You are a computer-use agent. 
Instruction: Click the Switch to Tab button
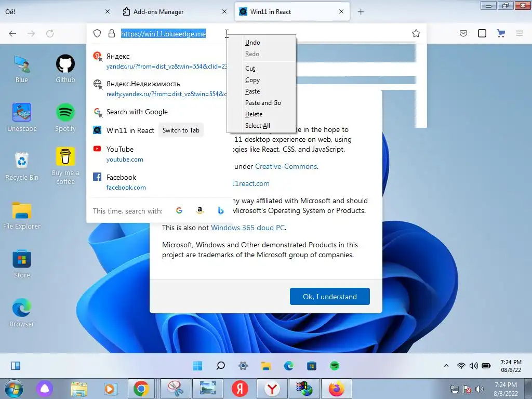181,130
